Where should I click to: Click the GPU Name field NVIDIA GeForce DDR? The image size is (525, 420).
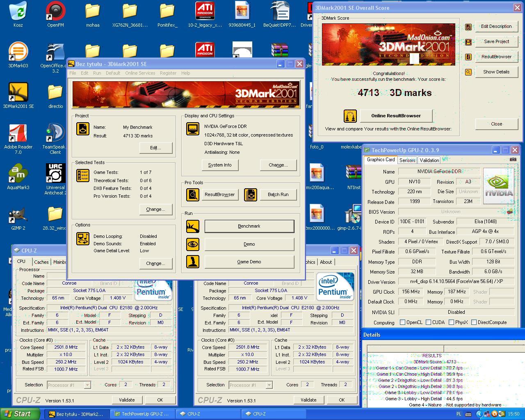coord(439,171)
